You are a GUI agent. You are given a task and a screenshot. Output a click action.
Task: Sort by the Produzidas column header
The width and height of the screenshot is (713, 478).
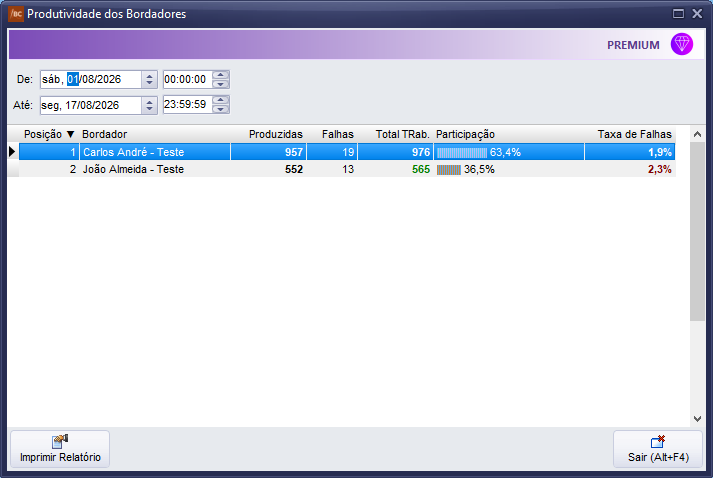[276, 134]
